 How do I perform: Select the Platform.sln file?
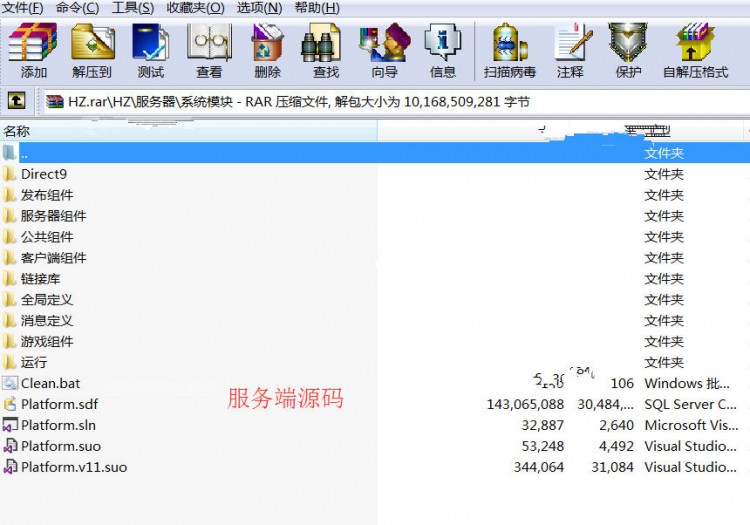click(x=375, y=425)
